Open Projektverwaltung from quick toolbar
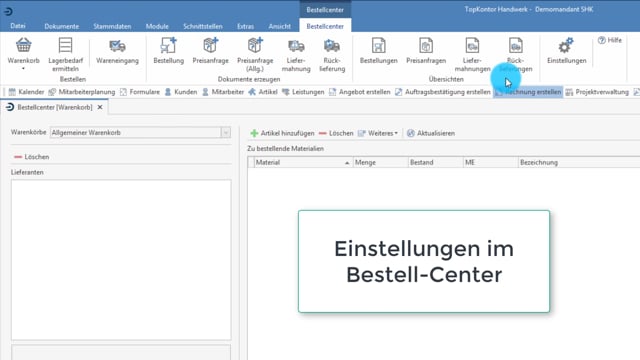 597,92
